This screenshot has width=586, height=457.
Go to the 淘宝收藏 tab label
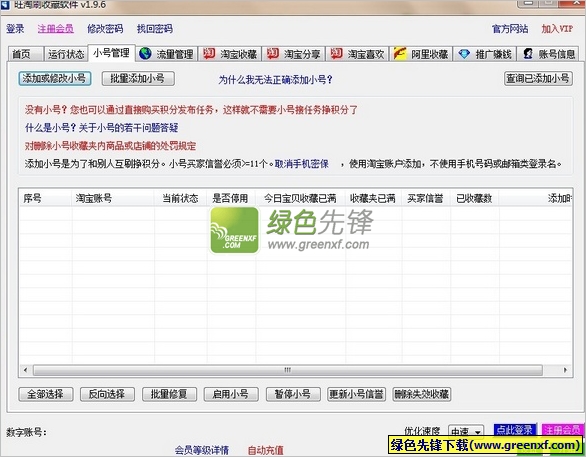tap(238, 55)
